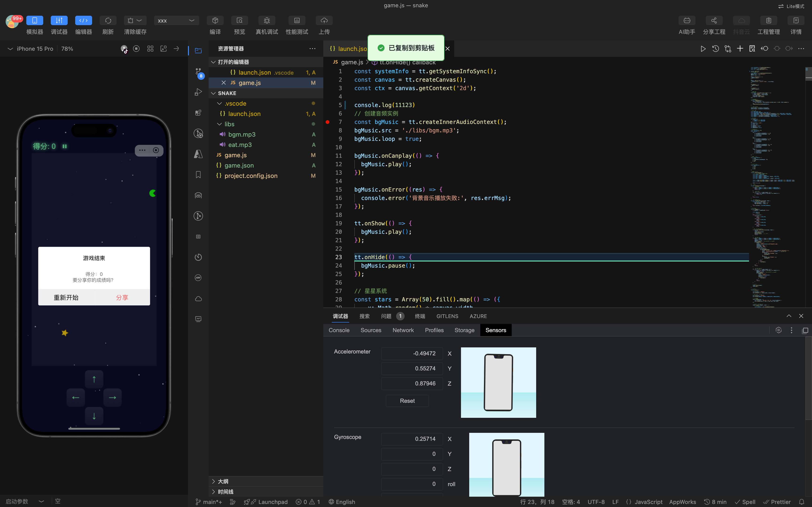The image size is (812, 507).
Task: Open the 终端 terminal tab
Action: (420, 316)
